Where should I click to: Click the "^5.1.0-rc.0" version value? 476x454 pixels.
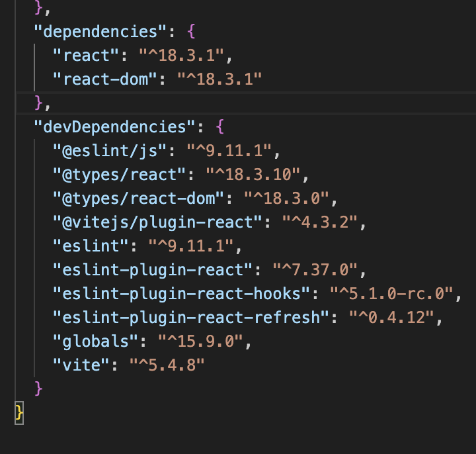pyautogui.click(x=391, y=294)
